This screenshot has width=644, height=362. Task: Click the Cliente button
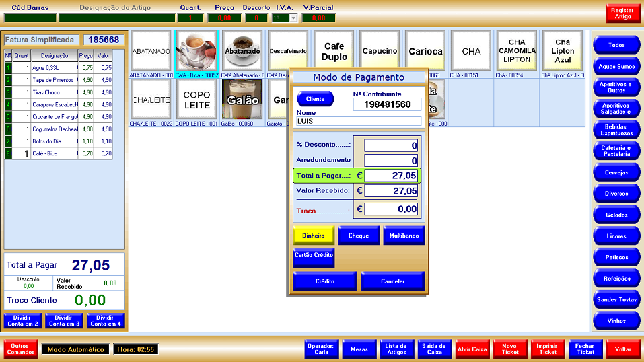pyautogui.click(x=315, y=99)
